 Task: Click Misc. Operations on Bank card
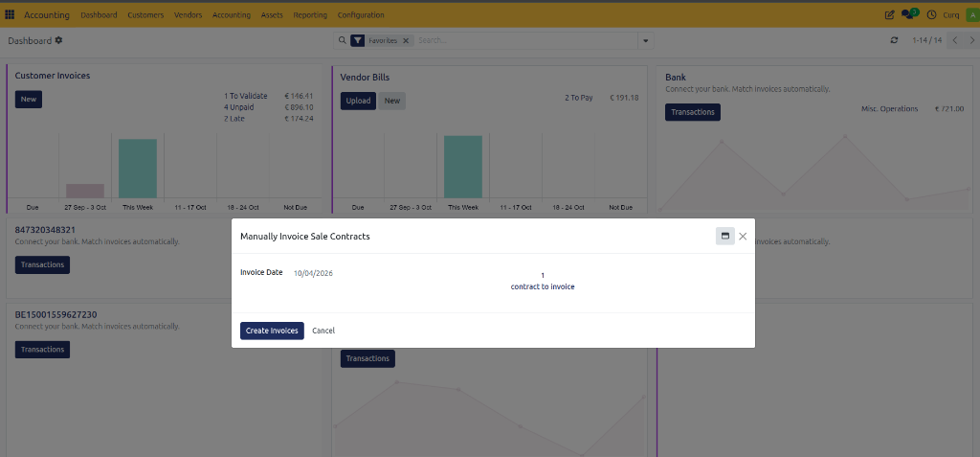point(889,109)
